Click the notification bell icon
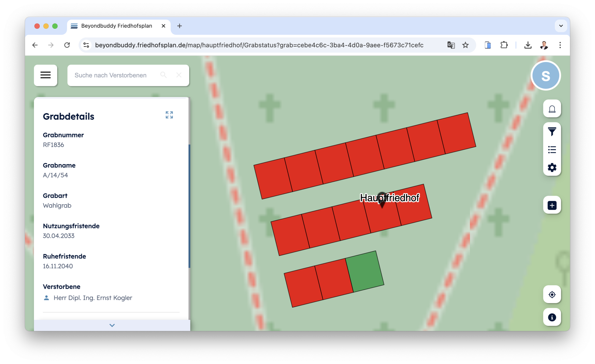595x364 pixels. (552, 109)
